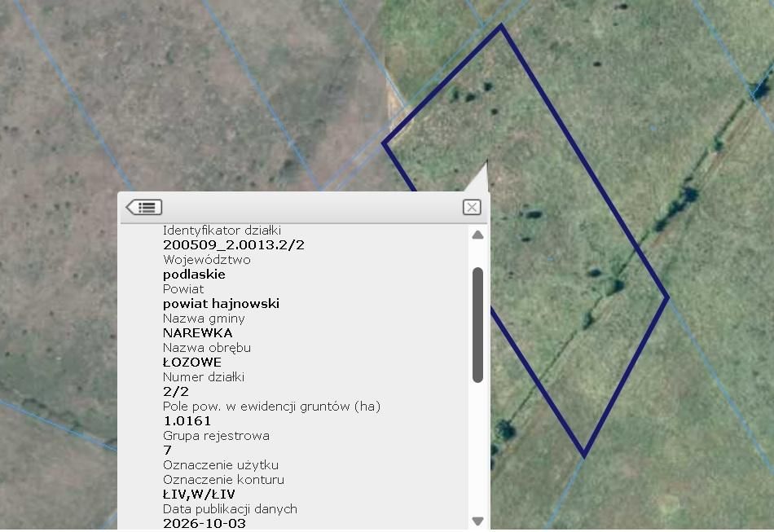Click the back-to-list icon in popup header
Screen dimensions: 774x532
(x=144, y=207)
